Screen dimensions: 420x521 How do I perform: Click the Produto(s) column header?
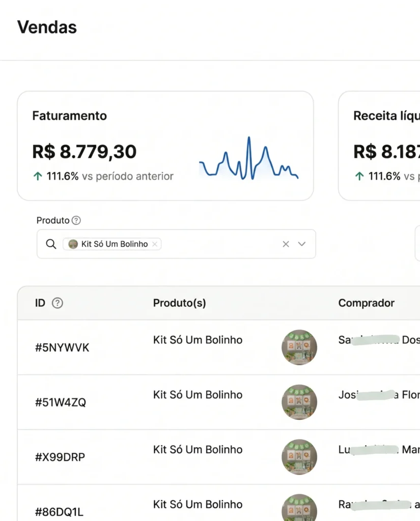tap(180, 303)
